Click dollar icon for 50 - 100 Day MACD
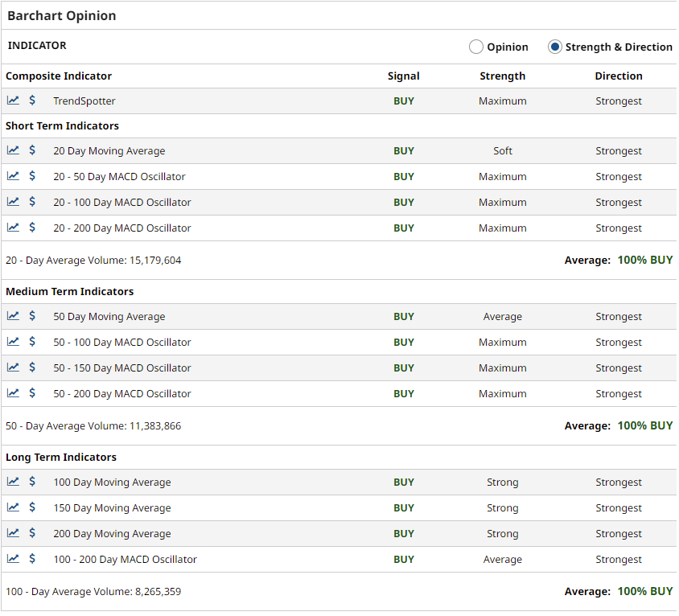The height and width of the screenshot is (616, 679). click(32, 342)
